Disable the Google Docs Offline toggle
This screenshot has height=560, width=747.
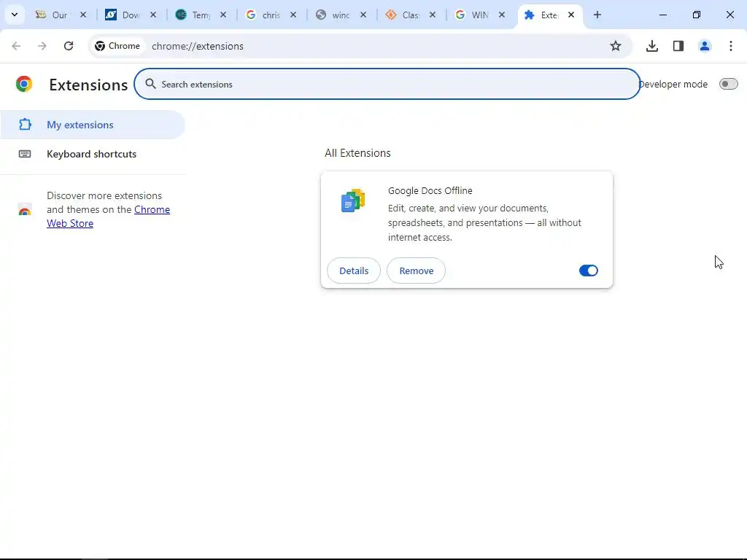click(x=589, y=271)
